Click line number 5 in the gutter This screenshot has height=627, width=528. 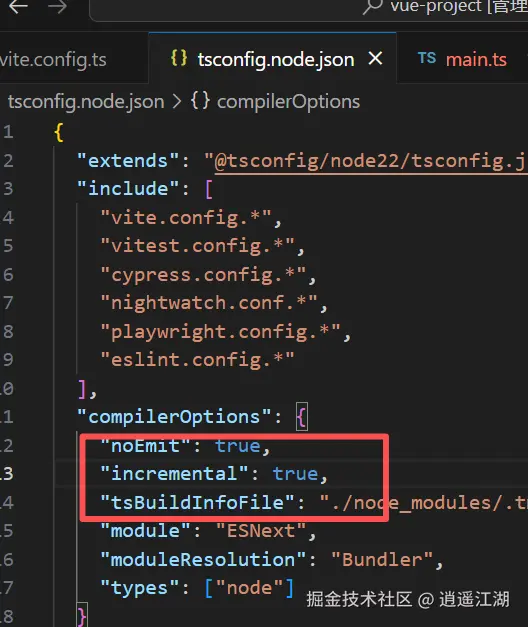click(8, 246)
